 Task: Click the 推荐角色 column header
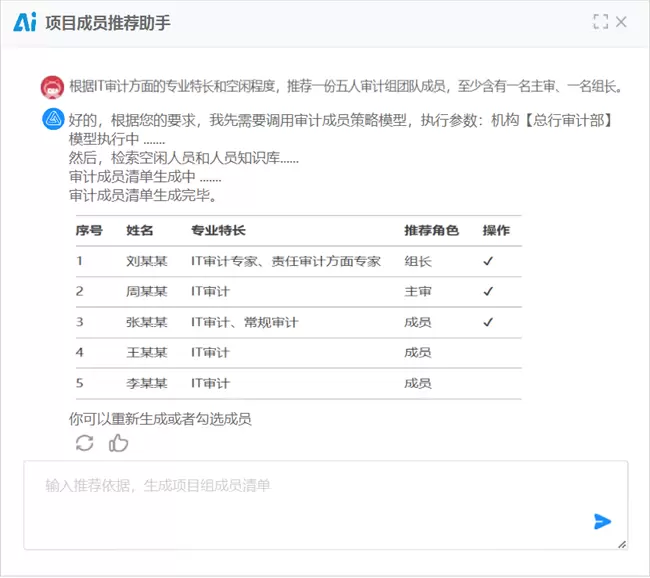click(431, 231)
